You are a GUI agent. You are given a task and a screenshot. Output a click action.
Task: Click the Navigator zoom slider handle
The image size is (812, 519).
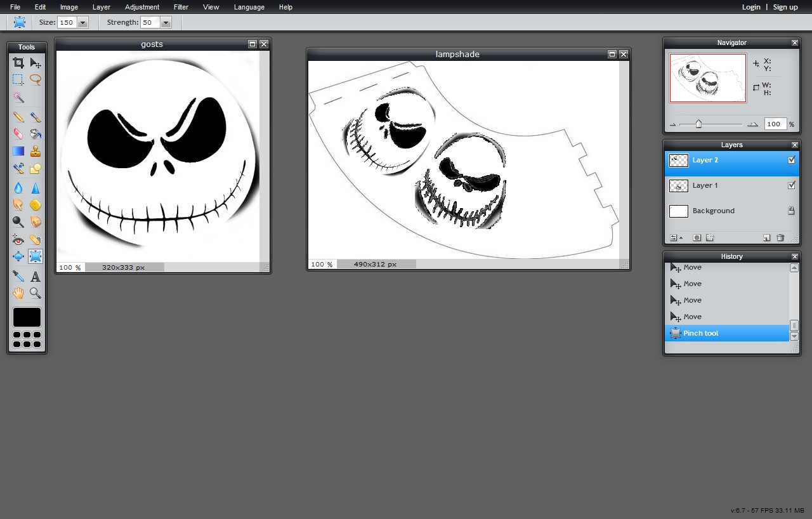click(x=698, y=124)
